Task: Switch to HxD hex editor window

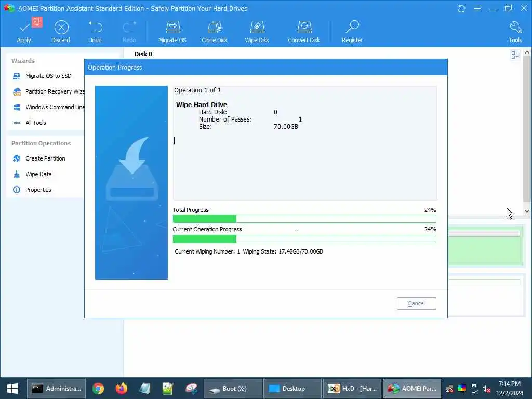Action: click(352, 389)
